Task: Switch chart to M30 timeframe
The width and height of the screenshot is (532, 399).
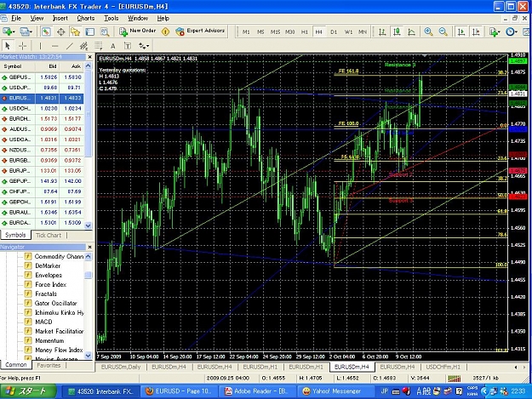Action: 289,31
